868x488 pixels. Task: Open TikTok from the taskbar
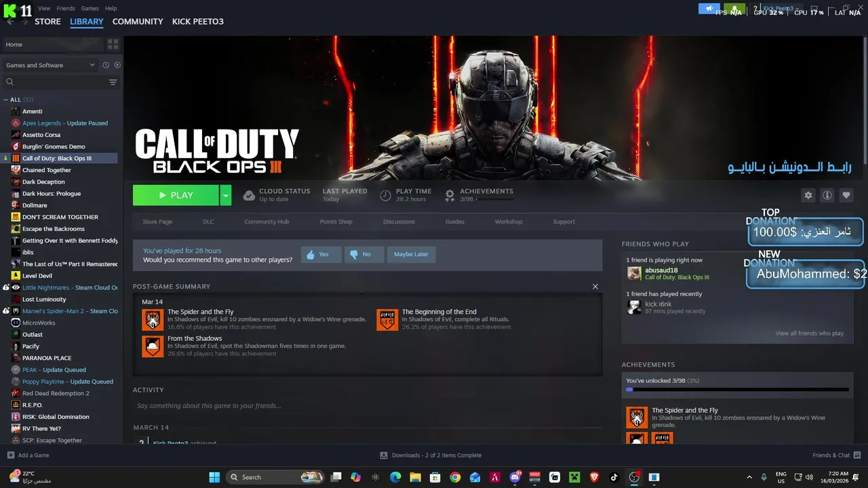coord(614,477)
